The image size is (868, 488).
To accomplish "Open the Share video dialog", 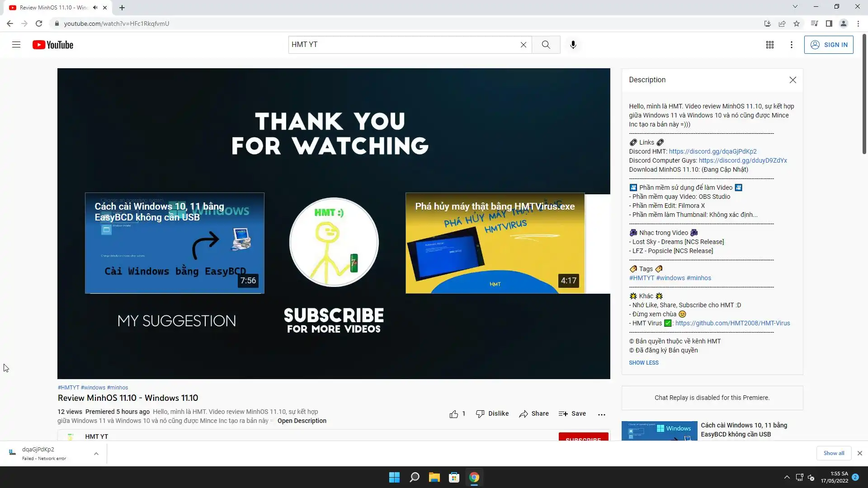I will 533,414.
